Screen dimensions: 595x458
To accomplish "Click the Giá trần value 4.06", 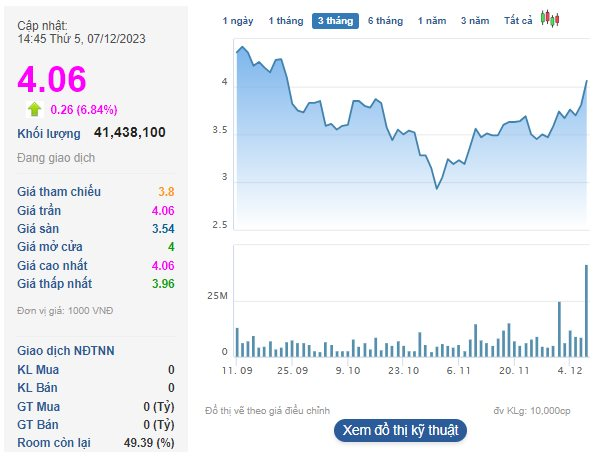I will pyautogui.click(x=163, y=211).
